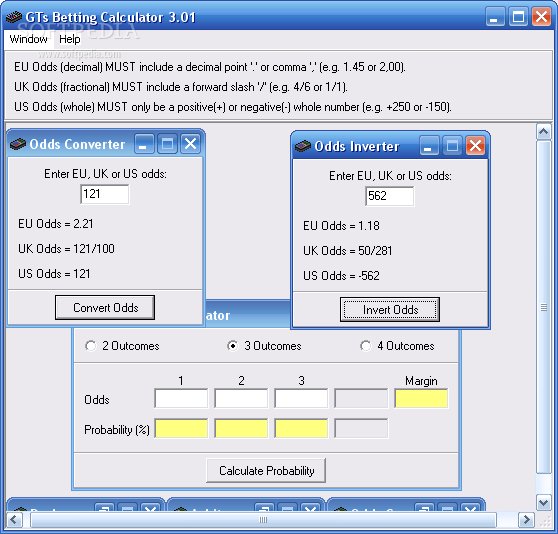558x534 pixels.
Task: Minimize the main GTs Betting Calculator window
Action: (495, 17)
